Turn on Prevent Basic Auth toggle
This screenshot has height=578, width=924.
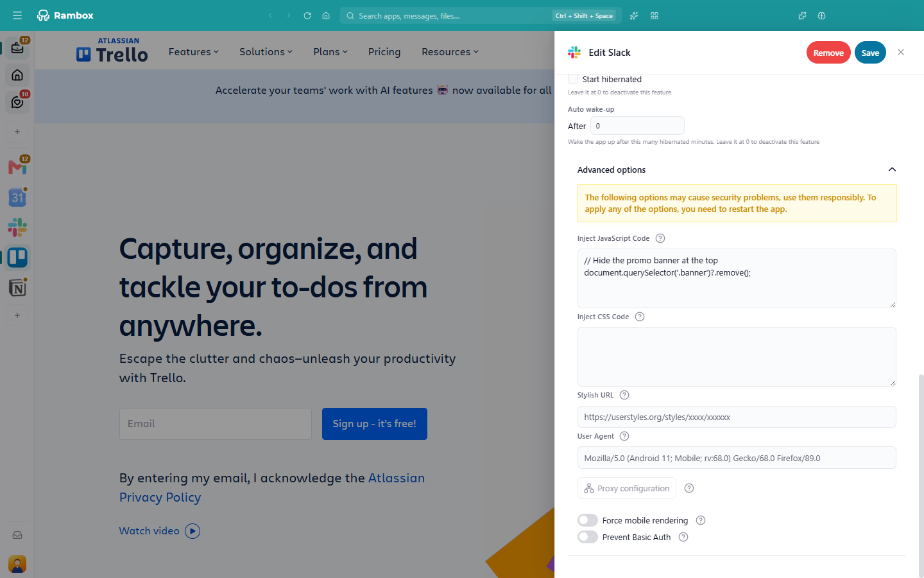point(588,537)
